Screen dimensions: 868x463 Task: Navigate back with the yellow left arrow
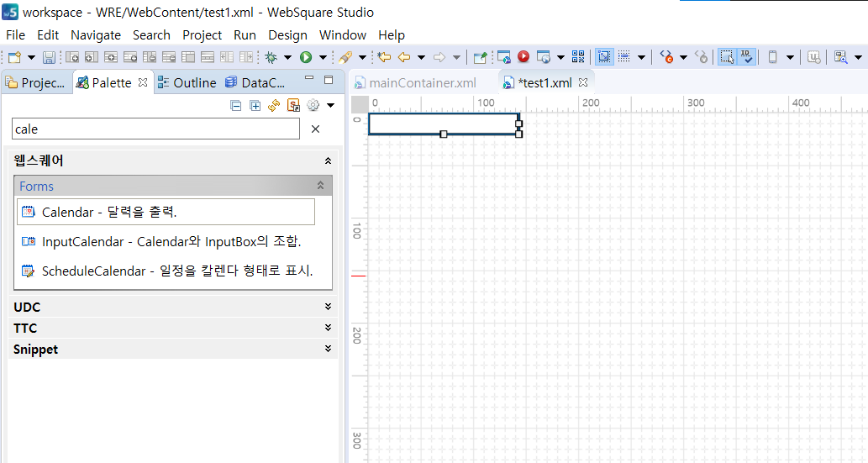tap(404, 57)
